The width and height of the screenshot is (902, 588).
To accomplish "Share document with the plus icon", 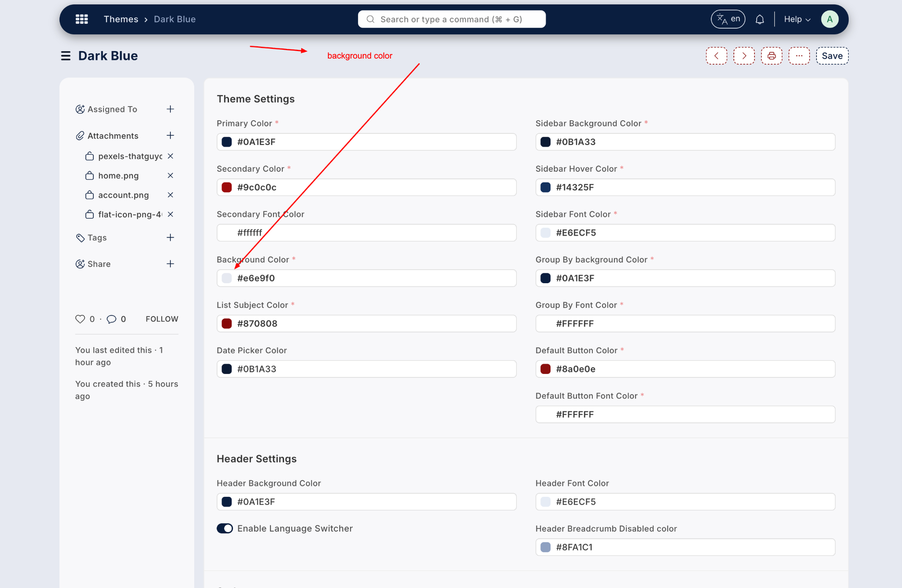I will [x=170, y=264].
